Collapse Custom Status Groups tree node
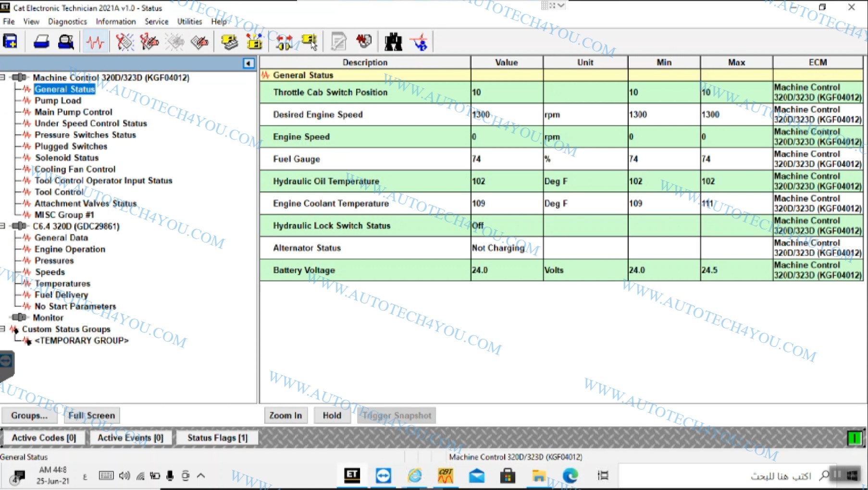868x490 pixels. click(x=3, y=329)
